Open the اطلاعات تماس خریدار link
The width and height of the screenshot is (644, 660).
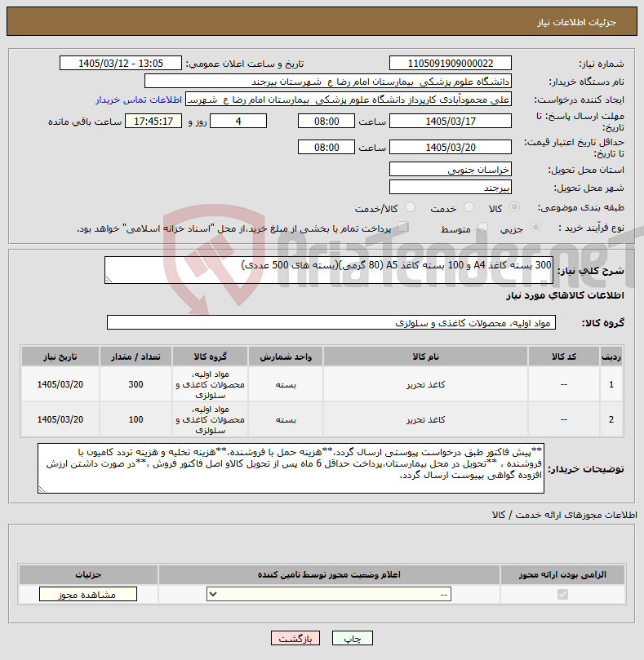click(x=139, y=100)
